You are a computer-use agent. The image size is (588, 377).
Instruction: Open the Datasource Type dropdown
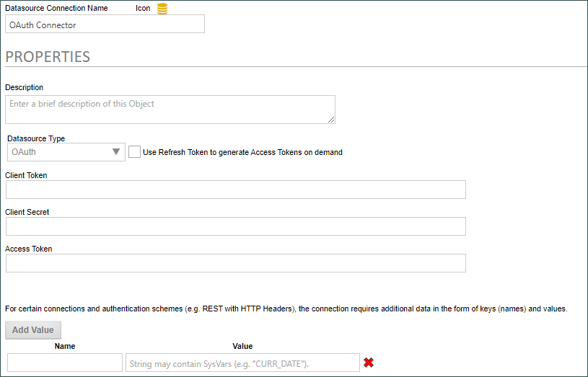66,152
